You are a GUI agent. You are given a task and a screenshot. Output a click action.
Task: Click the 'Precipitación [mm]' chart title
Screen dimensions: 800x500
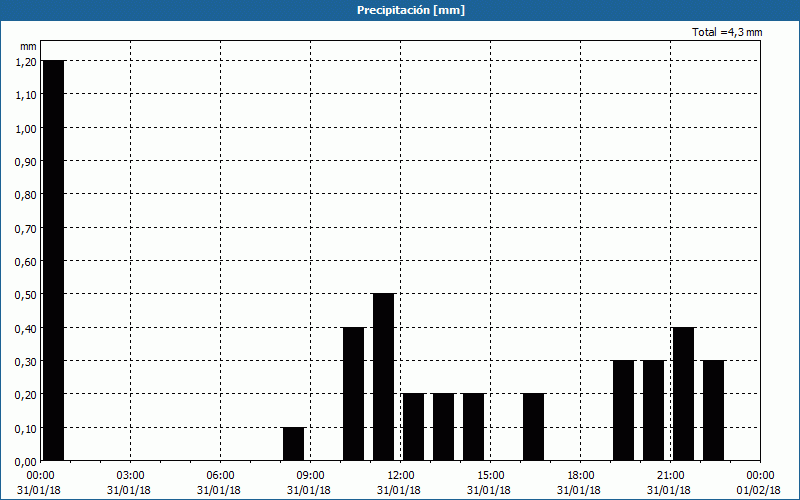(x=411, y=10)
